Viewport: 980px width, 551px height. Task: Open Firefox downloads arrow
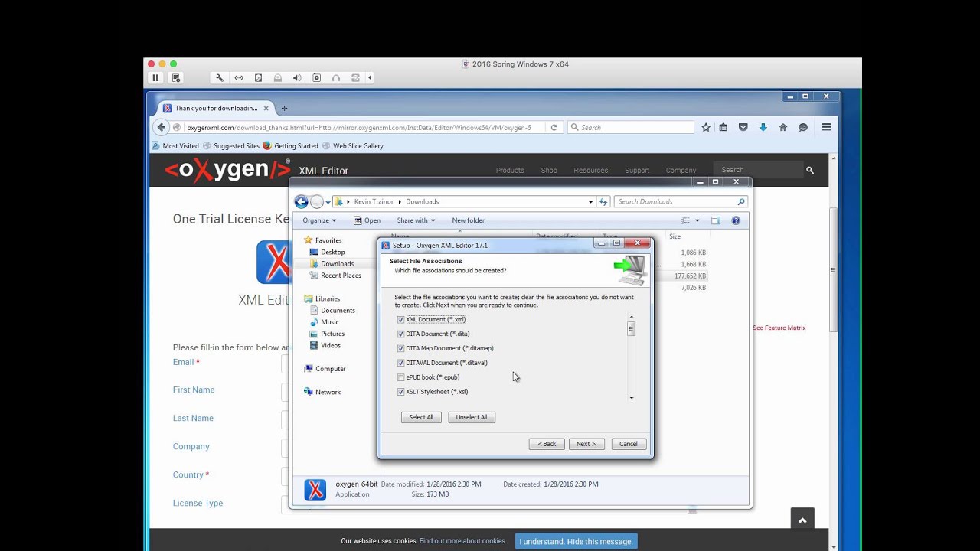[x=763, y=127]
